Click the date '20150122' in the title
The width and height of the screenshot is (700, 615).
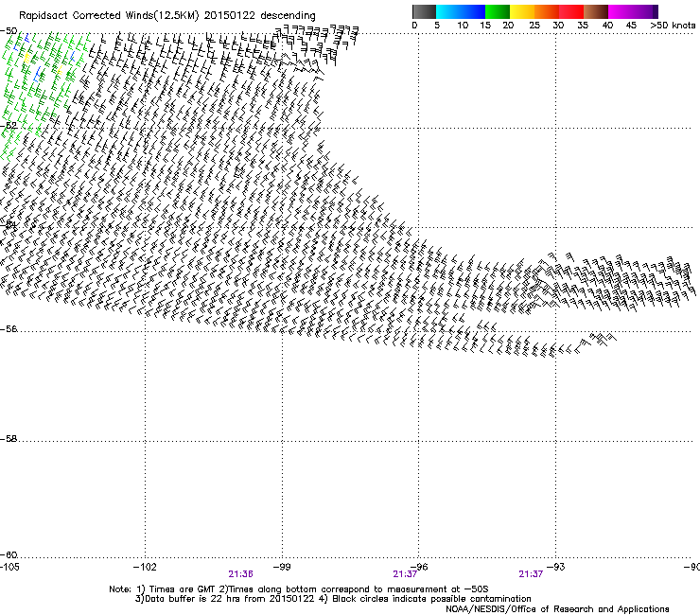pos(230,16)
